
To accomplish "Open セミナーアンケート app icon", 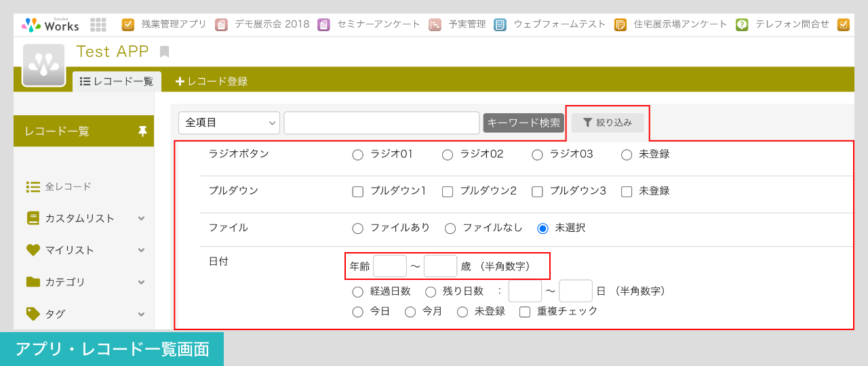I will point(323,24).
